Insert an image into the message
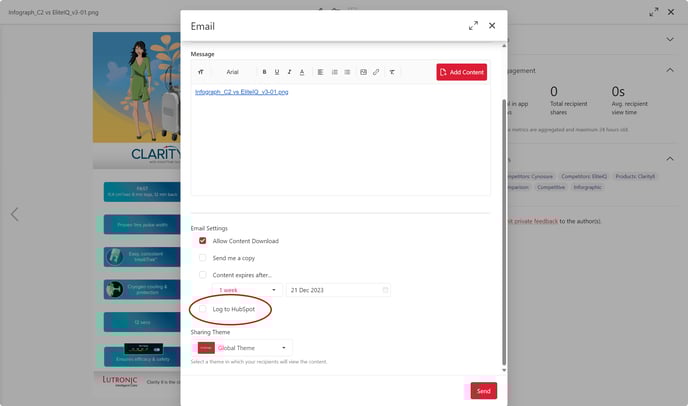The image size is (688, 406). 363,72
